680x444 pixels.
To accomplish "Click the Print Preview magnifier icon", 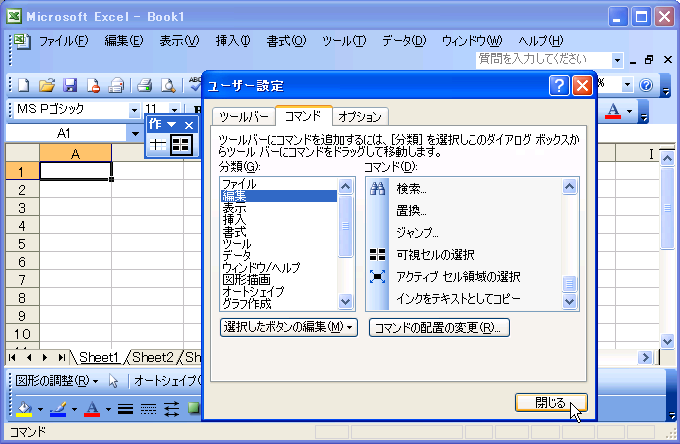I will 168,85.
